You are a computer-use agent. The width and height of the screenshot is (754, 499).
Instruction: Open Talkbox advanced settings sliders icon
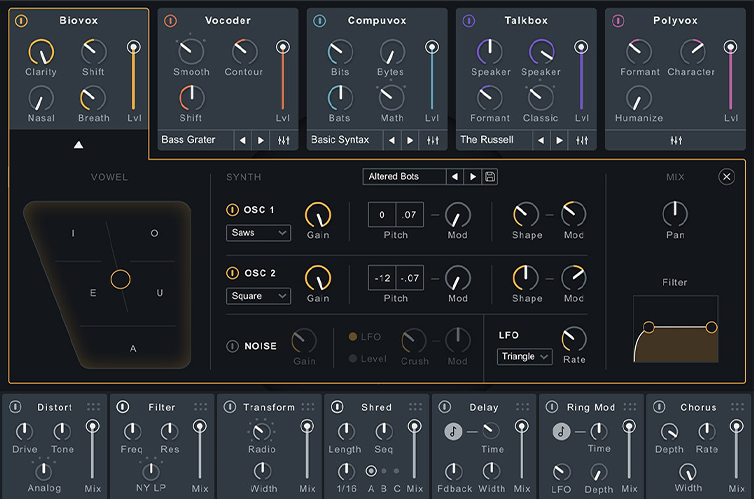[x=582, y=140]
